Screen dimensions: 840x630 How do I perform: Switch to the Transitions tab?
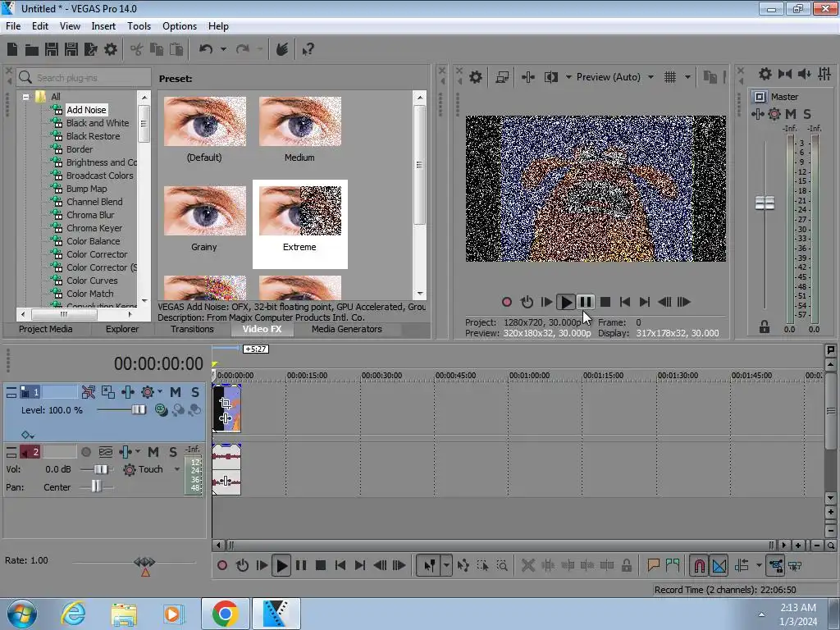coord(192,329)
